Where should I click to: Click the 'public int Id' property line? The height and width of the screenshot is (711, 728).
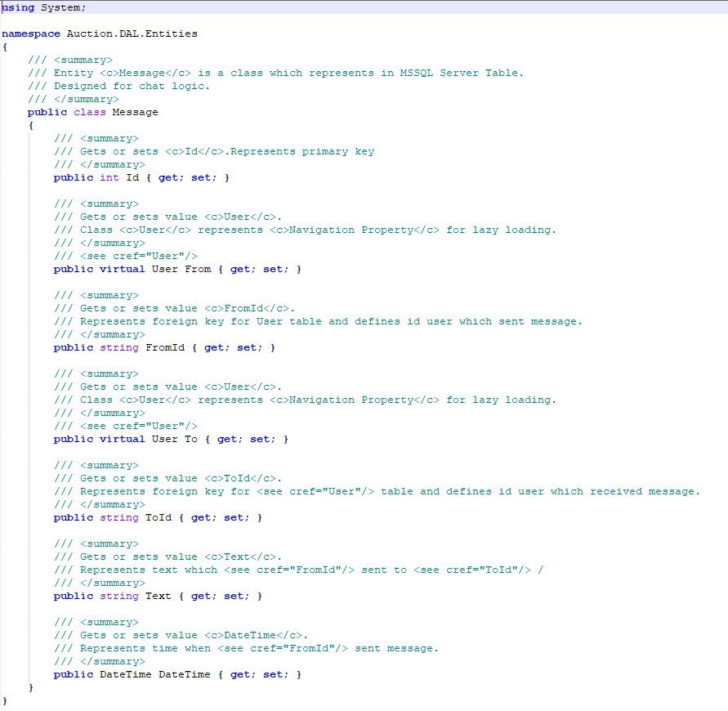pyautogui.click(x=141, y=177)
